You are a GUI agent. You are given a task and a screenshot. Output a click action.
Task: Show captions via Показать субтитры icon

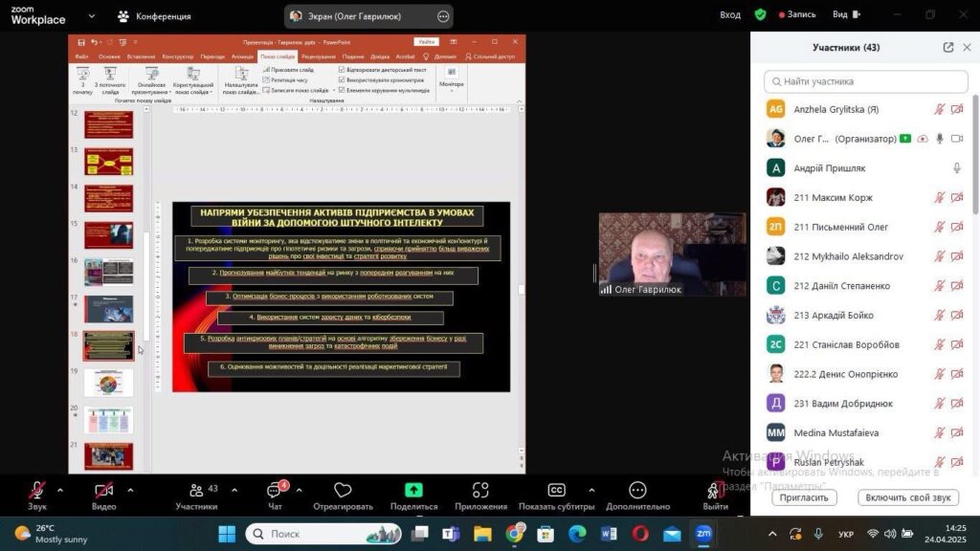556,490
